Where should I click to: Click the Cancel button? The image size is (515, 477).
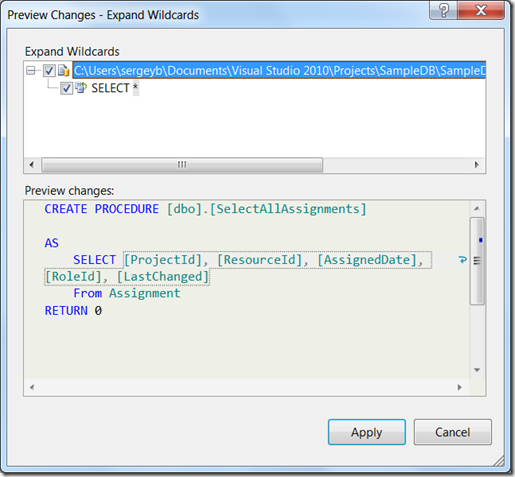point(453,432)
